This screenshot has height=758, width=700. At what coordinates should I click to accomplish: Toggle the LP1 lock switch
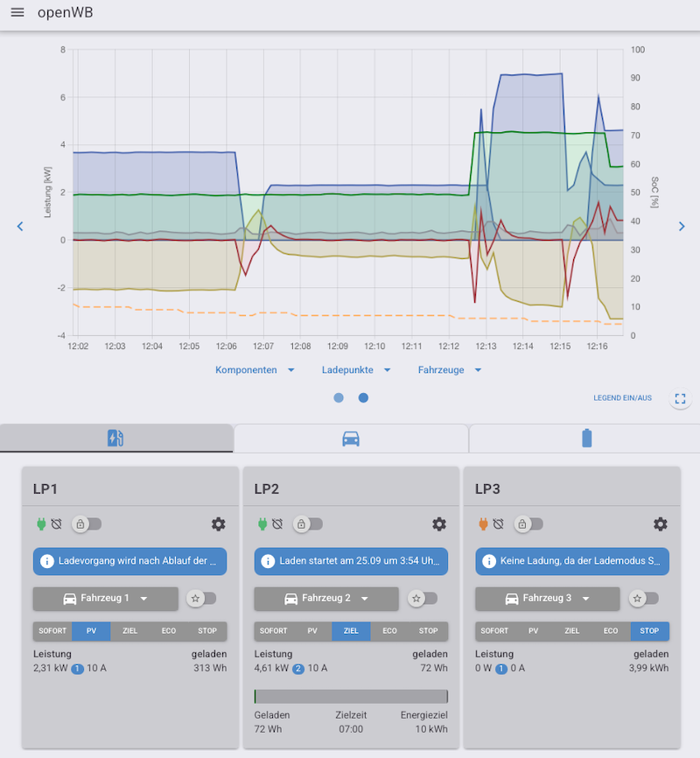click(x=86, y=523)
